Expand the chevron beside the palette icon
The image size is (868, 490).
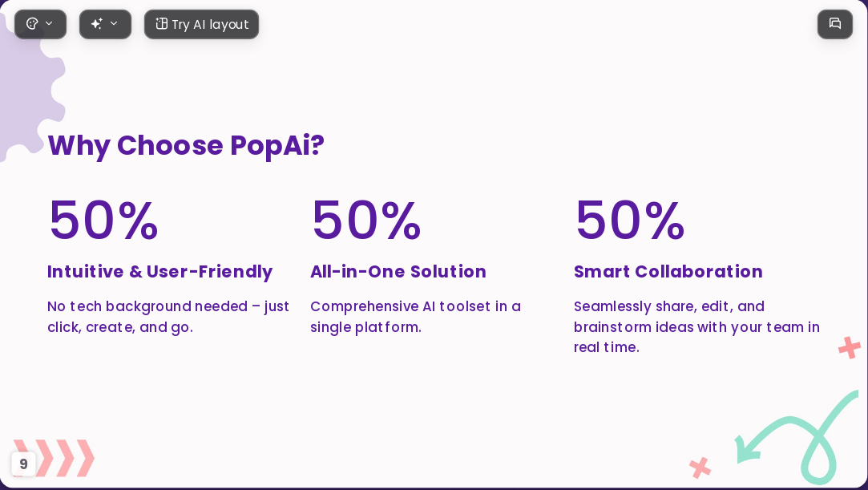(49, 23)
